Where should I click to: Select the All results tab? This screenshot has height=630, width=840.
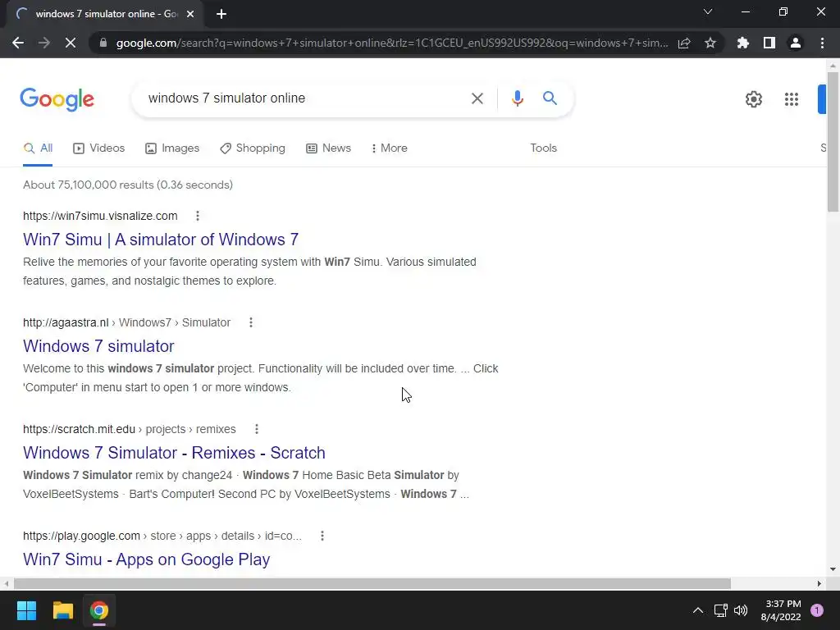pyautogui.click(x=38, y=148)
